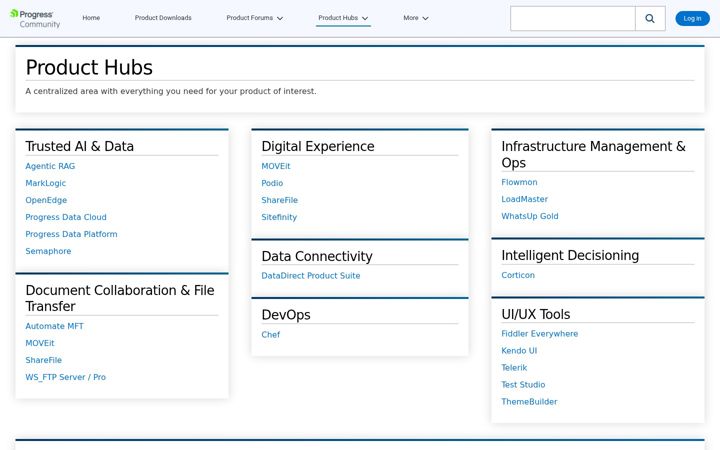Open Corticon under Intelligent Decisioning
The image size is (720, 450).
tap(518, 276)
